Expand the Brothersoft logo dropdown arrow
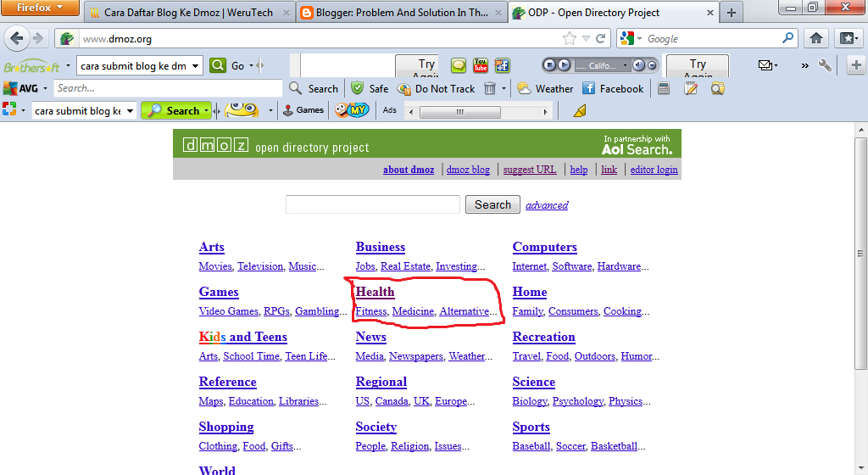 [x=68, y=65]
